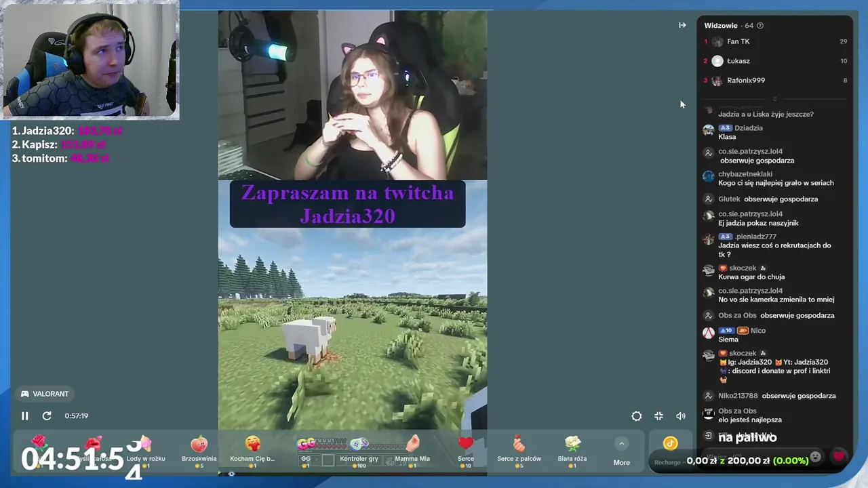Expand the More gifts list
This screenshot has width=868, height=488.
click(x=621, y=452)
